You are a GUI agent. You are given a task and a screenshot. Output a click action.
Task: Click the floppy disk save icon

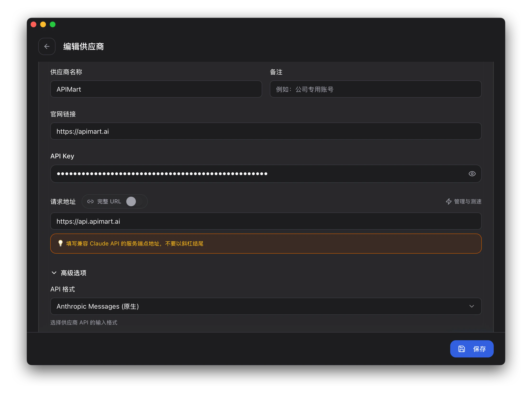point(461,349)
